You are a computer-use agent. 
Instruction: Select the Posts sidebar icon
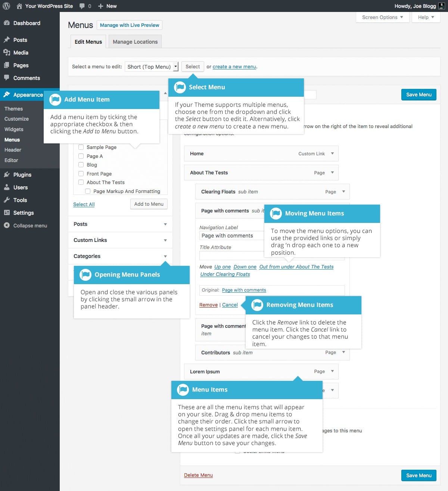click(7, 40)
